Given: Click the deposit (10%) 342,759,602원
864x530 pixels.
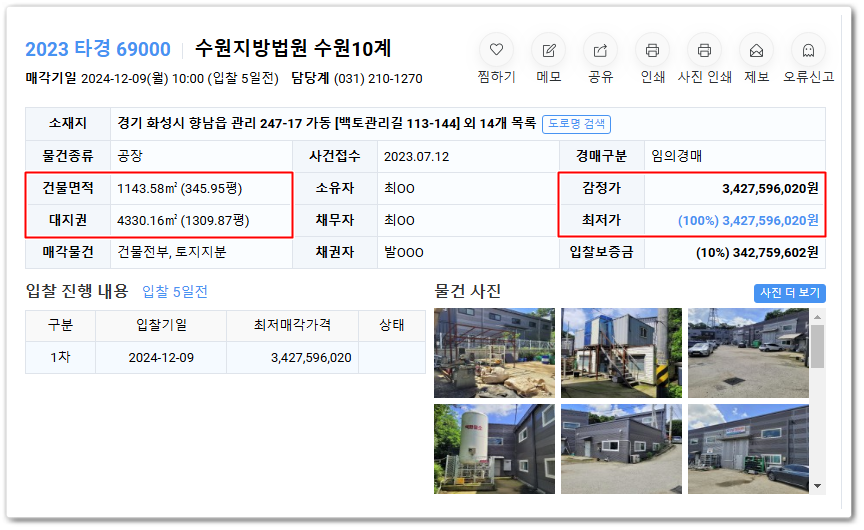Looking at the screenshot, I should point(757,252).
